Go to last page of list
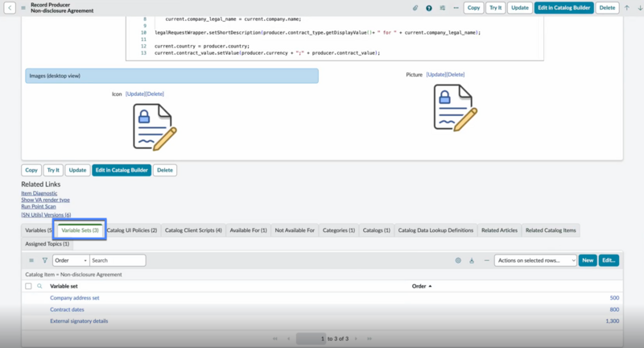The image size is (644, 348). tap(369, 338)
